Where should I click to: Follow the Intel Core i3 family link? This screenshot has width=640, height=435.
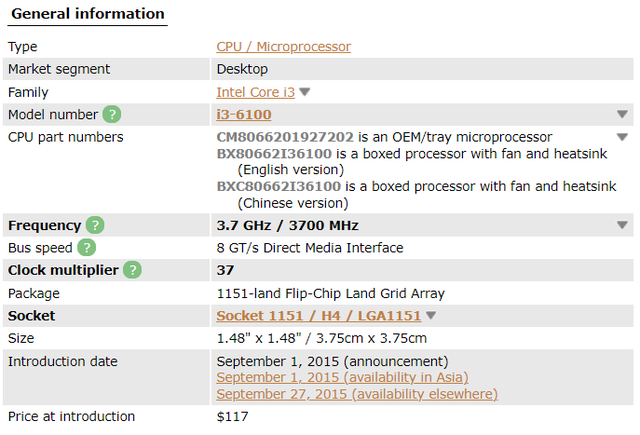tap(256, 92)
